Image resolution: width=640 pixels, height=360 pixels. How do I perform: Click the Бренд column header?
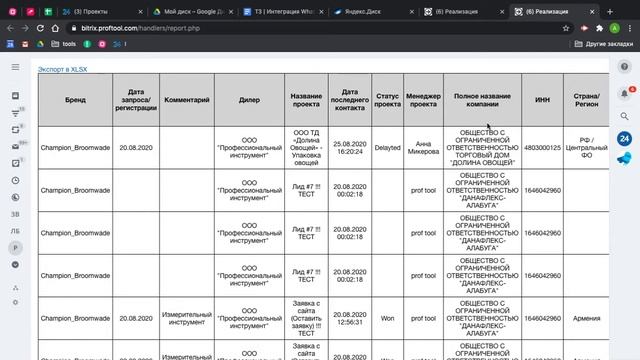point(76,100)
